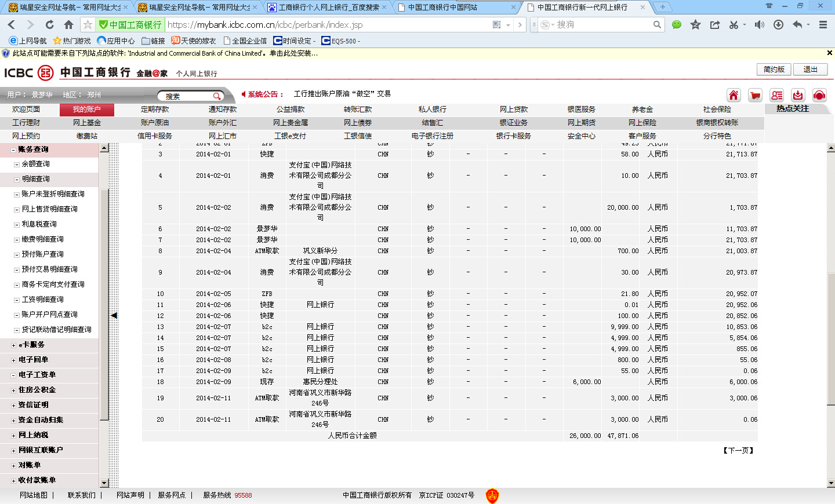Viewport: 835px width, 504px height.
Task: Click the browser favorites star icon
Action: [x=695, y=24]
